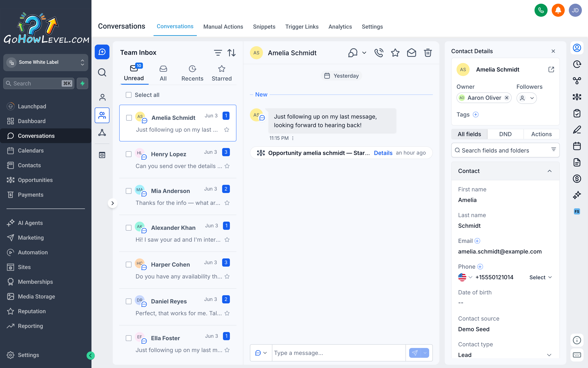Click the green phone dialer icon
588x368 pixels.
[541, 10]
